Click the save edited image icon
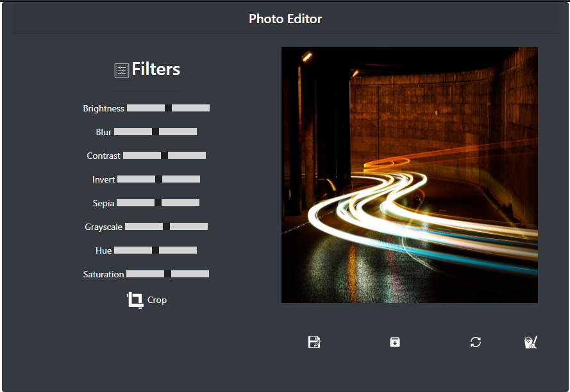This screenshot has height=392, width=570. pos(314,342)
